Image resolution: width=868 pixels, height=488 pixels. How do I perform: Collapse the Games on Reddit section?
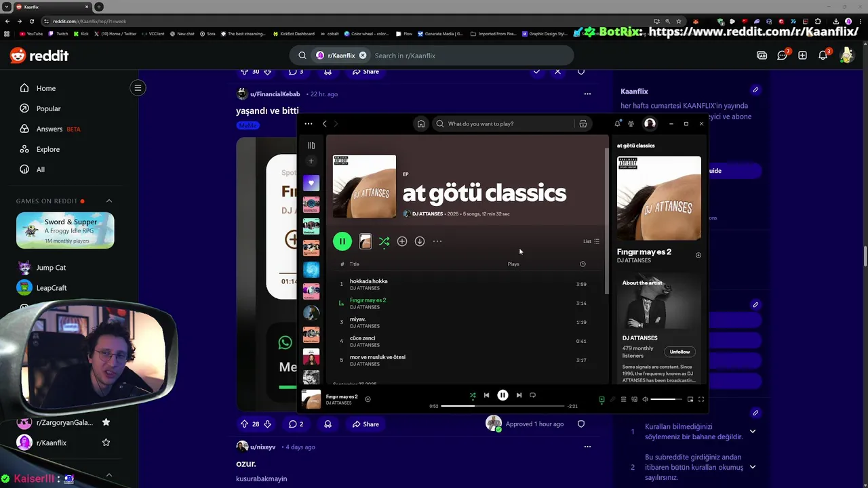(108, 201)
